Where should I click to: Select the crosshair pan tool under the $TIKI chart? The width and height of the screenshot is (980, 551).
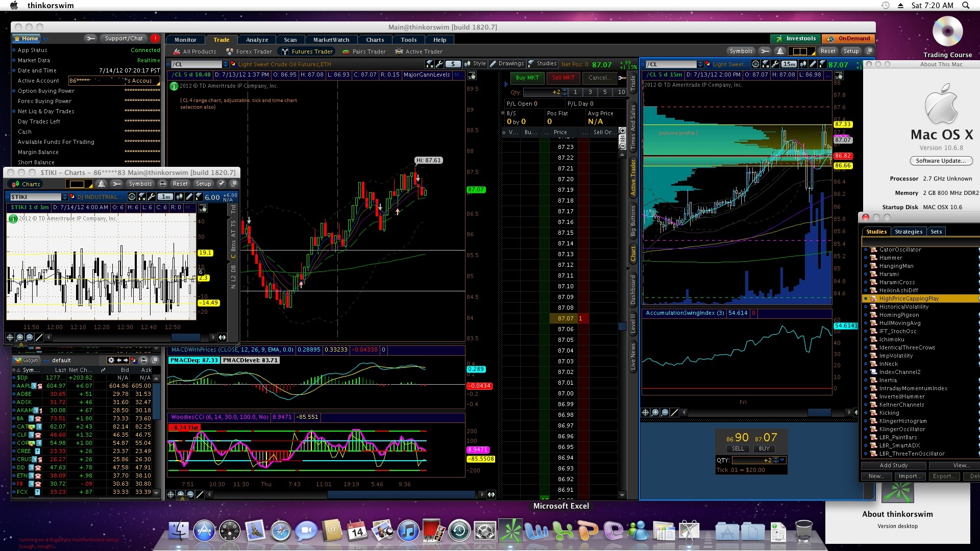click(x=10, y=337)
